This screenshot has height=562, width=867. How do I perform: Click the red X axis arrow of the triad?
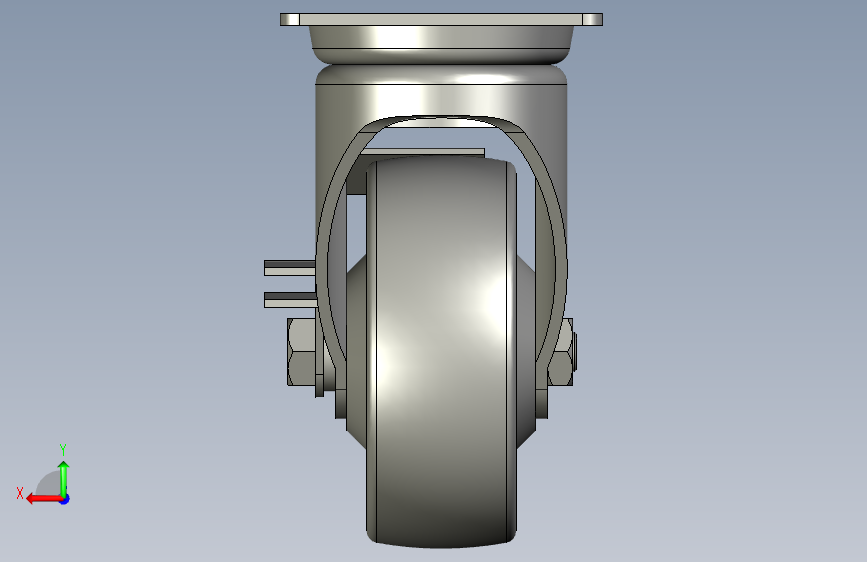44,499
